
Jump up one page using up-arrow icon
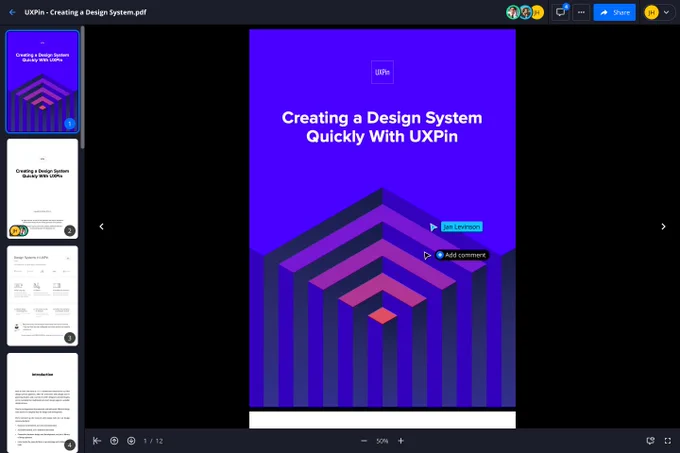pyautogui.click(x=114, y=441)
